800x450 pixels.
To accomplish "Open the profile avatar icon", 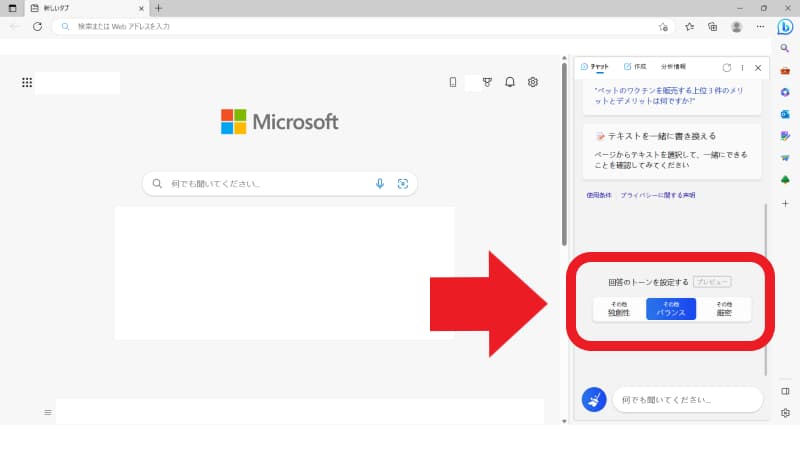I will pos(736,27).
